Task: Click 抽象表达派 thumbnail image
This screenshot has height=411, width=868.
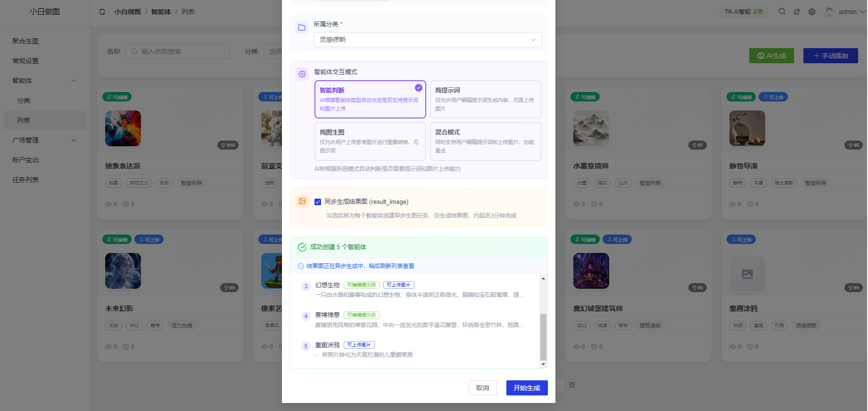Action: coord(123,128)
